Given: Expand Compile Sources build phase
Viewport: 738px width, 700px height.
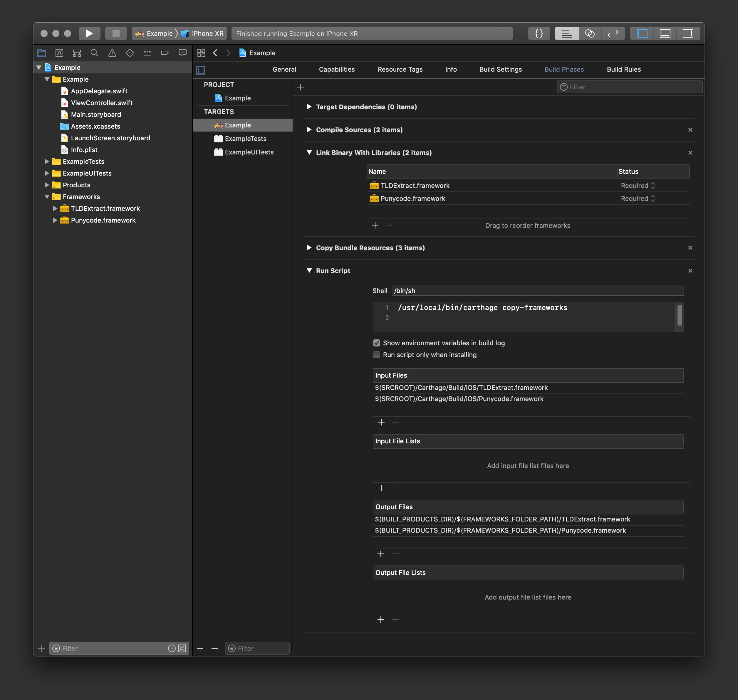Looking at the screenshot, I should [x=309, y=130].
